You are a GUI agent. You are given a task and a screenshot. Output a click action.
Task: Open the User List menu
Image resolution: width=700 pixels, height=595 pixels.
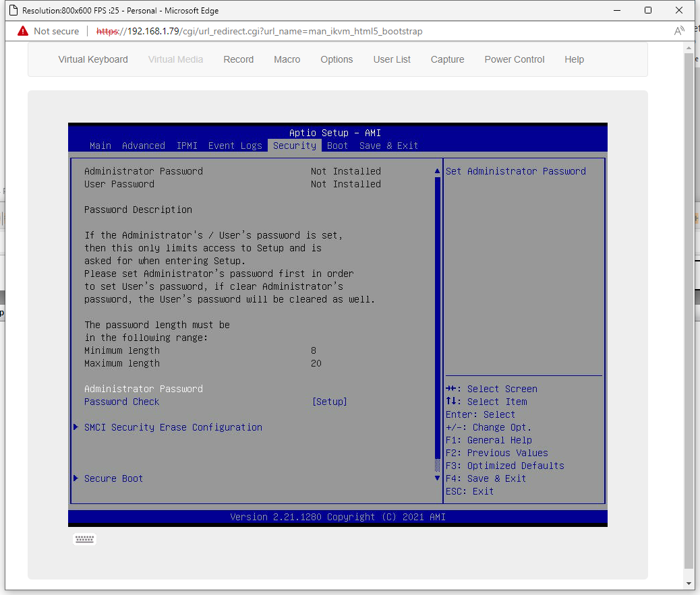pyautogui.click(x=392, y=59)
